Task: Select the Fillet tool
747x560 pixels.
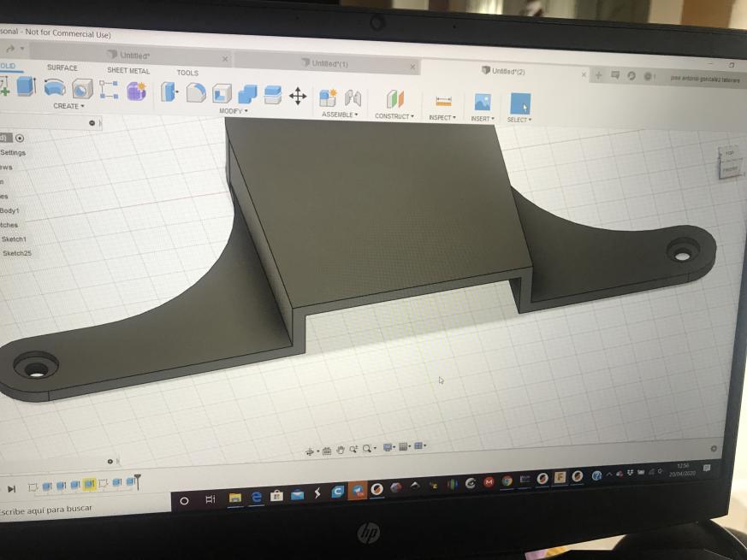Action: pos(196,92)
